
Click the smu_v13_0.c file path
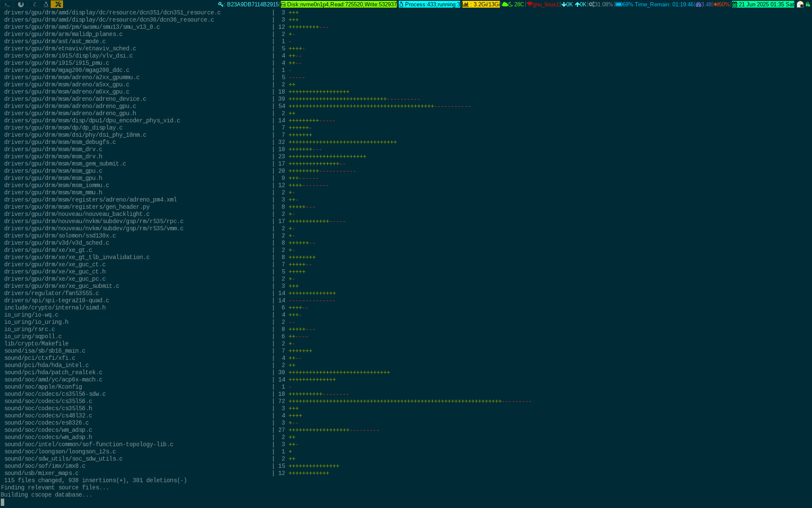pos(82,27)
